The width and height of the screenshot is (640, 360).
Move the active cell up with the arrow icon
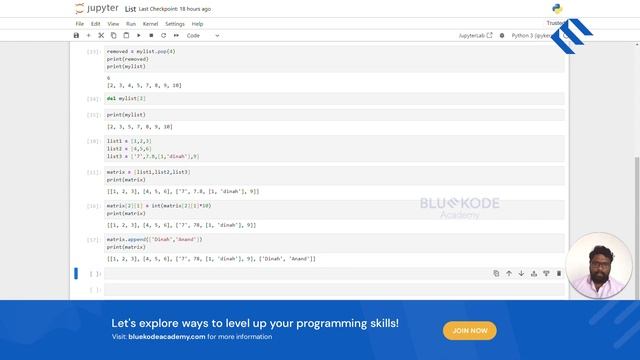pos(509,273)
